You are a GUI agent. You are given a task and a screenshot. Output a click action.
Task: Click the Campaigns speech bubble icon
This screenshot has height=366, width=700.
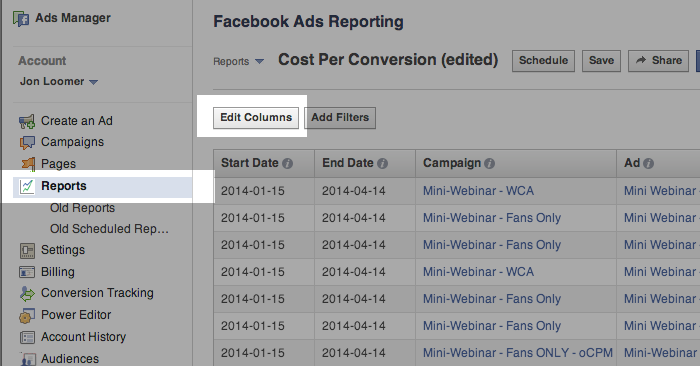[27, 142]
